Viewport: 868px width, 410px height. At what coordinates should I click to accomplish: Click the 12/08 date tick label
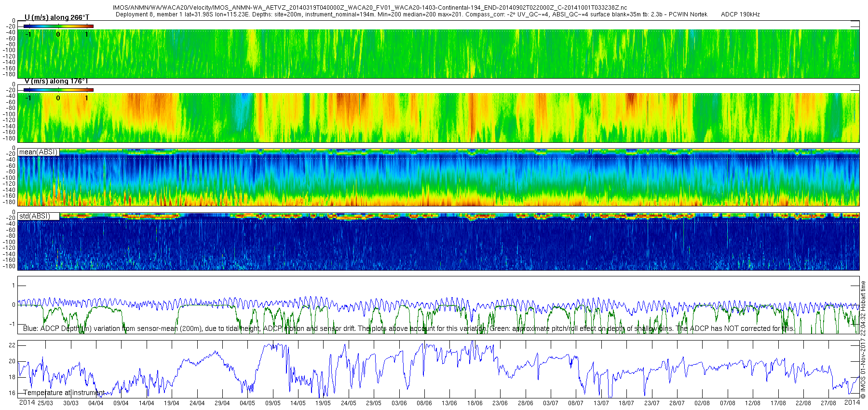click(x=753, y=403)
